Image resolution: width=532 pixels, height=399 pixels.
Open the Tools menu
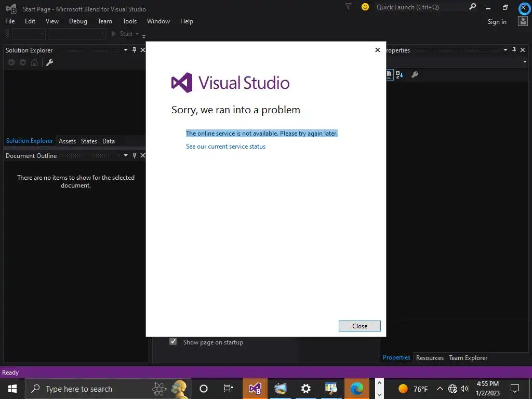point(129,21)
